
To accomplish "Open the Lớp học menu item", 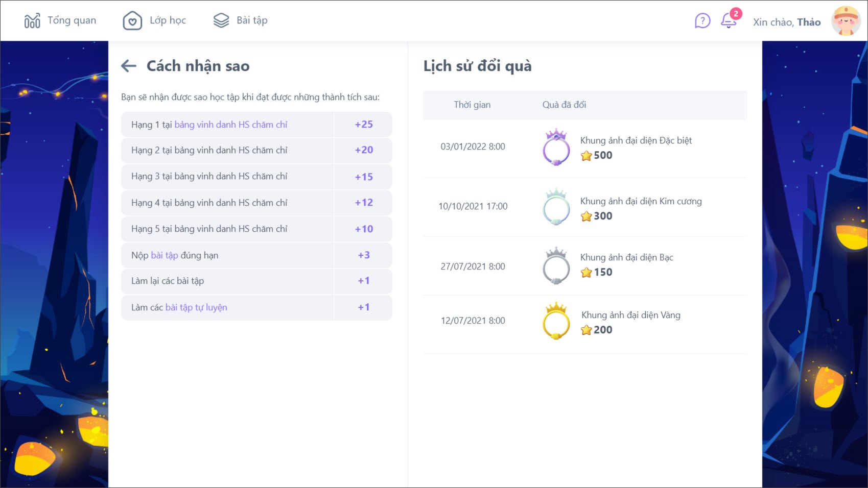I will point(168,20).
